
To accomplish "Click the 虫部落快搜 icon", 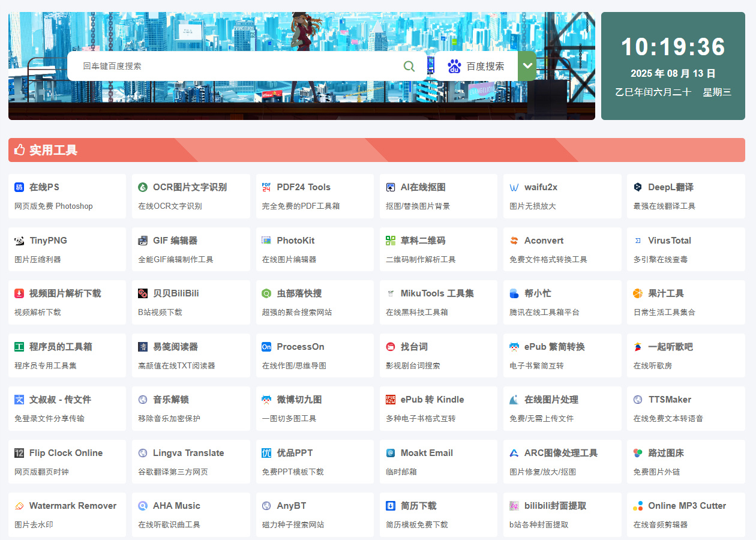I will click(266, 293).
